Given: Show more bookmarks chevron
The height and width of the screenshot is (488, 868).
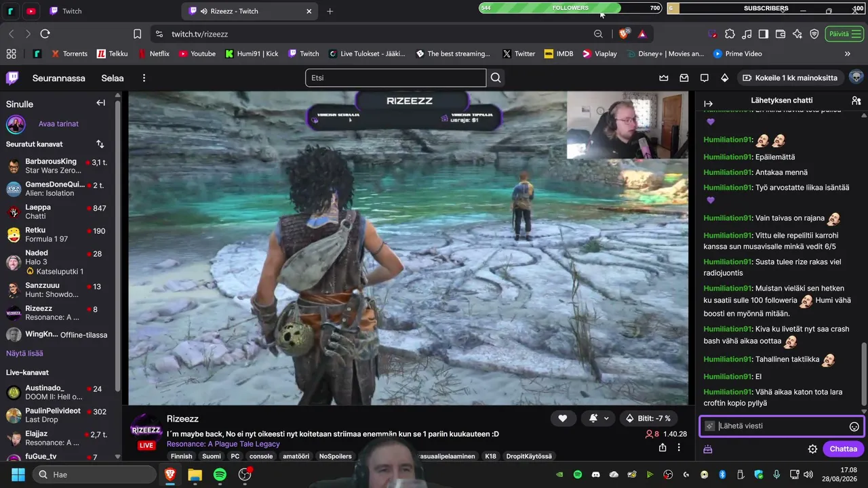Looking at the screenshot, I should click(847, 54).
